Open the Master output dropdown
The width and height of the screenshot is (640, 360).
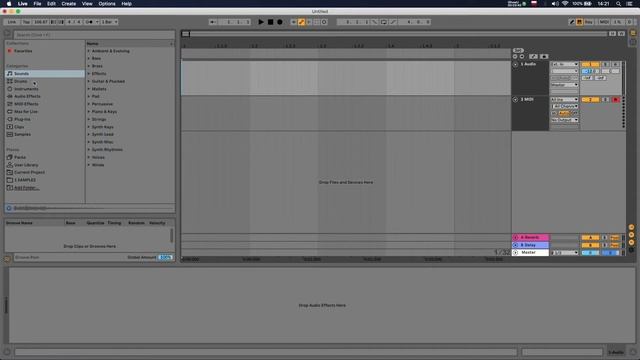pos(564,253)
